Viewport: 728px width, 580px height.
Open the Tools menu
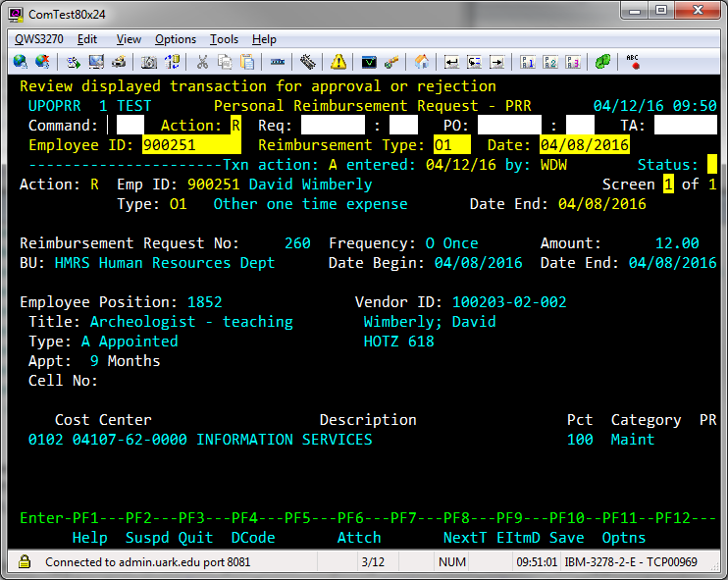pos(225,39)
